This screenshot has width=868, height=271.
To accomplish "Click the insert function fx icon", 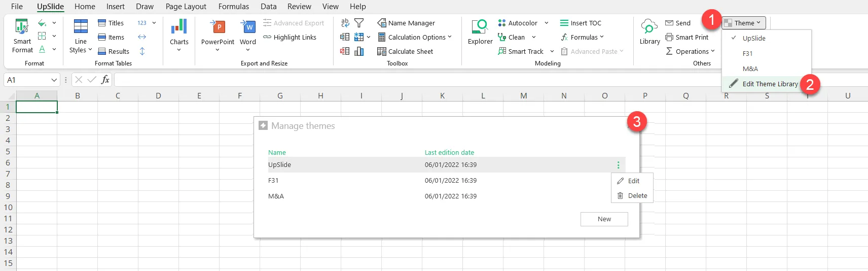I will point(105,80).
